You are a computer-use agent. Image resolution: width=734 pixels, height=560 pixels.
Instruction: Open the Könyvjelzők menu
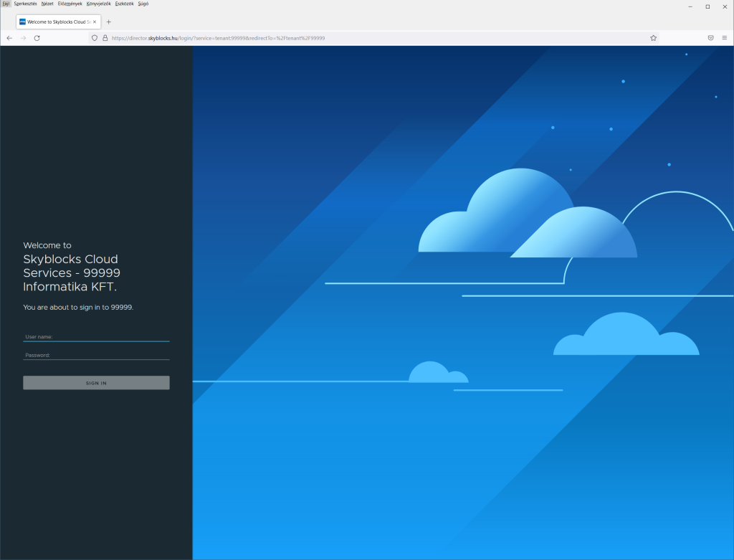coord(99,4)
